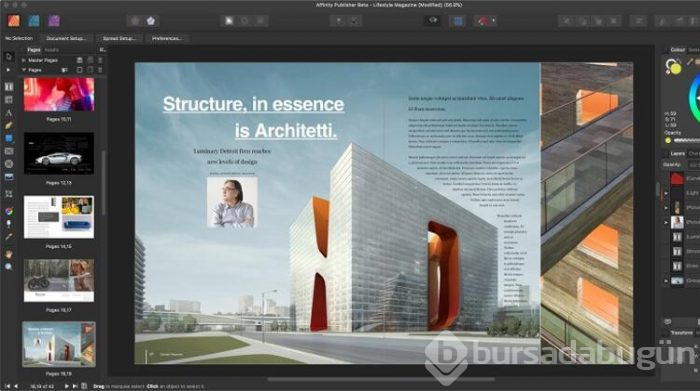Click the yellow fill colour circle
Screen dimensions: 700x391
675,69
